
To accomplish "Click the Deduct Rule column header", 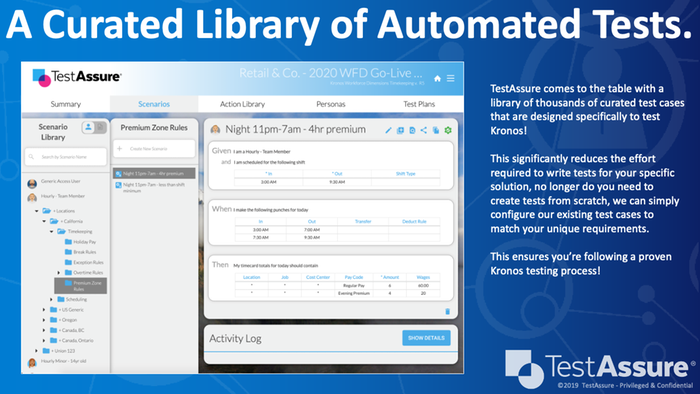I will coord(414,221).
